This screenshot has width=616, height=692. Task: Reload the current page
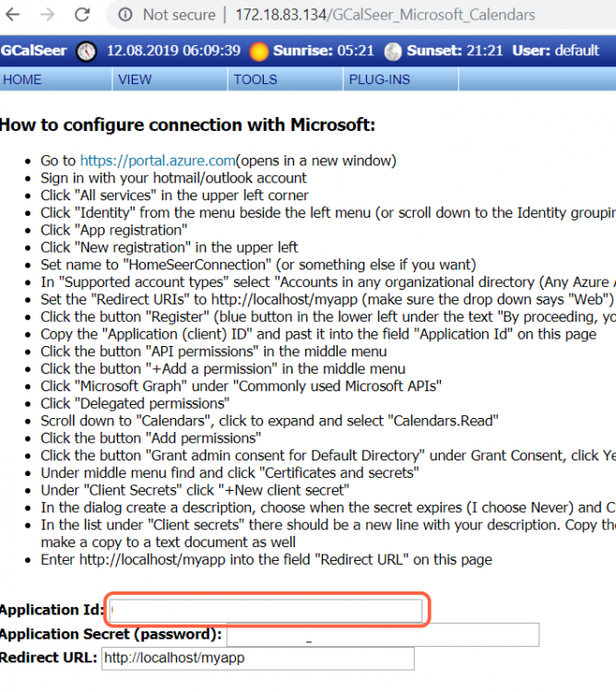82,15
